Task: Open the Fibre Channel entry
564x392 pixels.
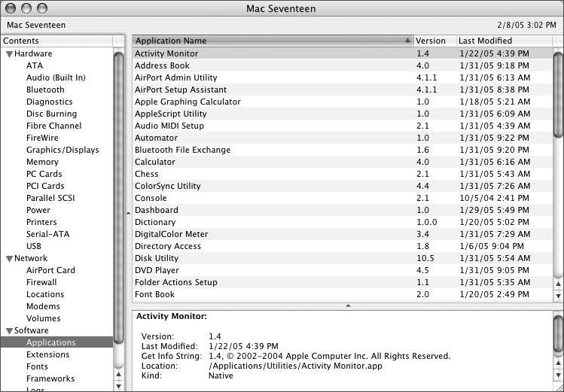Action: coord(53,126)
